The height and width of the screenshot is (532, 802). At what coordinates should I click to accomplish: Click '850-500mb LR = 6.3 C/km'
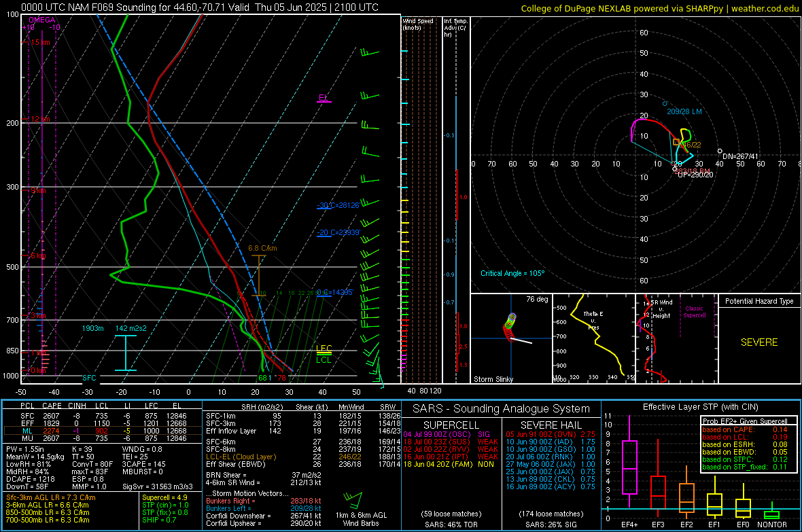(x=48, y=512)
